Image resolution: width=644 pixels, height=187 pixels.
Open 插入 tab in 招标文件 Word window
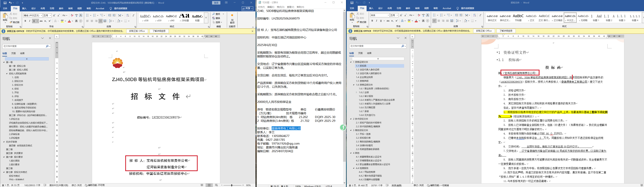24,8
